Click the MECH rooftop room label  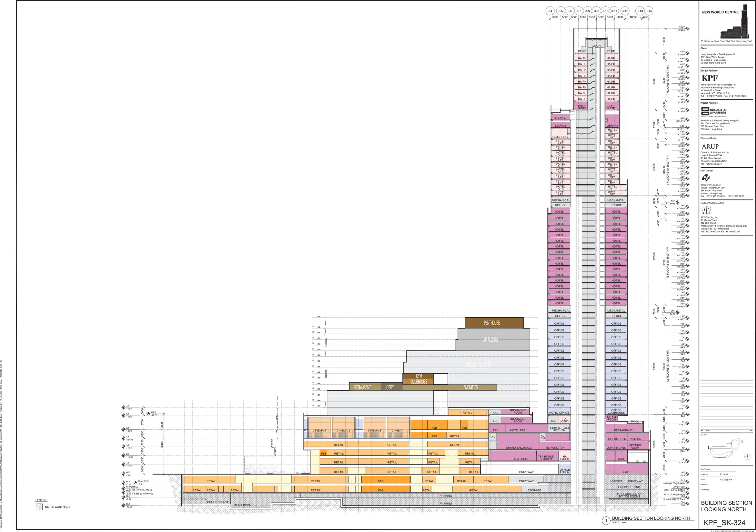pos(596,46)
